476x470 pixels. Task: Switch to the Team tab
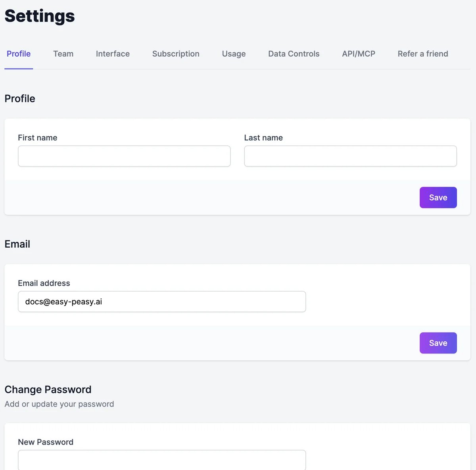pyautogui.click(x=63, y=54)
